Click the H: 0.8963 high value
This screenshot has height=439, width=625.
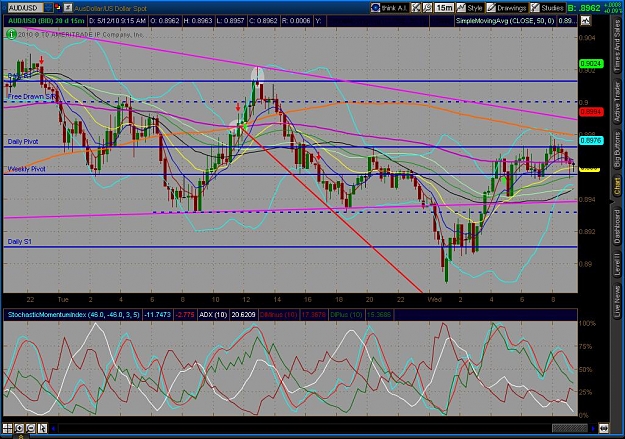tap(198, 21)
